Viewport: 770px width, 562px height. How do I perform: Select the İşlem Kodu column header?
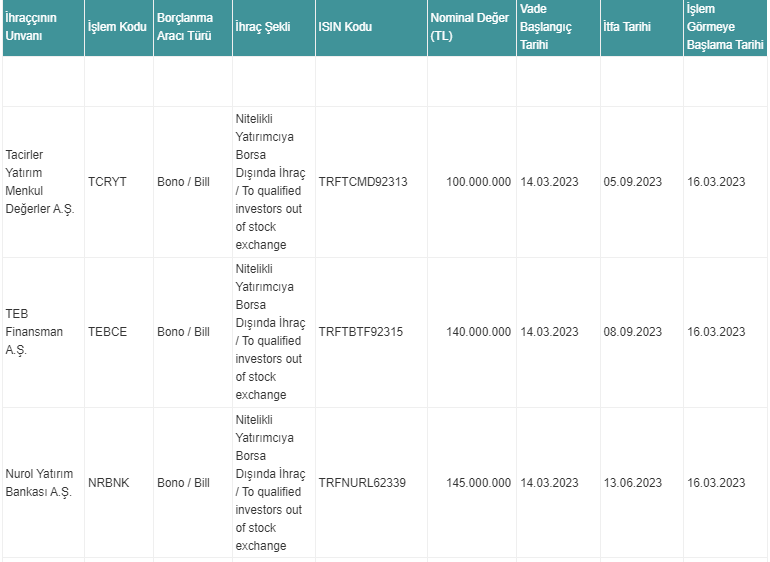click(x=117, y=27)
